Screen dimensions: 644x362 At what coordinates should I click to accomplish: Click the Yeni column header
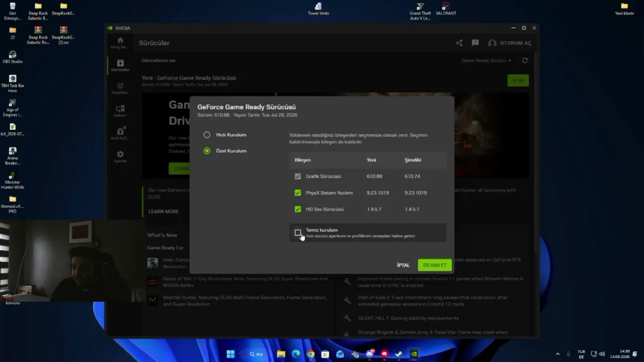coord(371,160)
